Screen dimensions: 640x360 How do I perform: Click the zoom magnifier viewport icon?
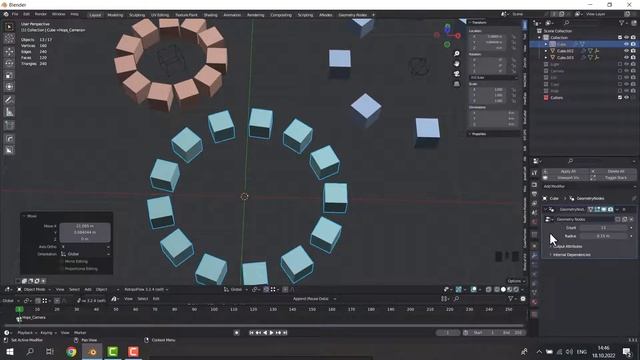(457, 54)
